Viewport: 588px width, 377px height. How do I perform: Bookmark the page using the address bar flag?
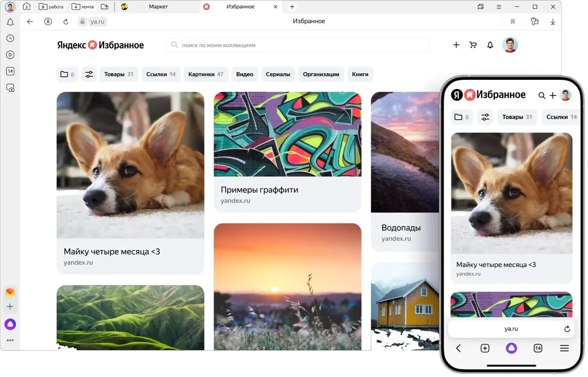click(x=513, y=21)
